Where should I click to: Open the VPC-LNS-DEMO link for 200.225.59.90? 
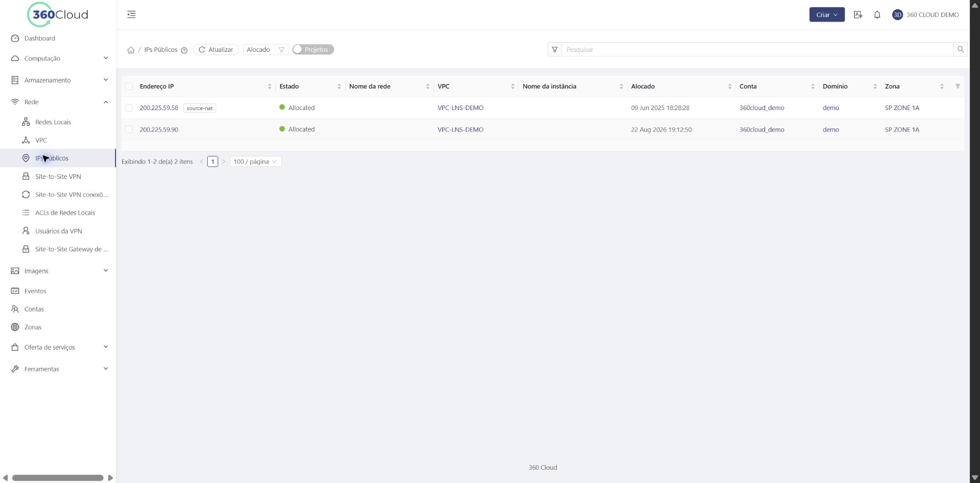(x=461, y=129)
